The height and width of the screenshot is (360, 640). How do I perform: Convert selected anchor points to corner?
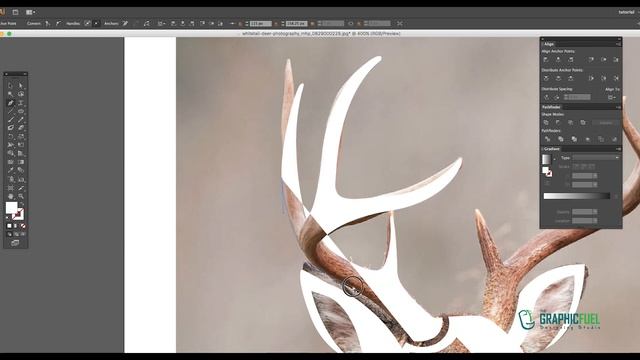pyautogui.click(x=47, y=24)
